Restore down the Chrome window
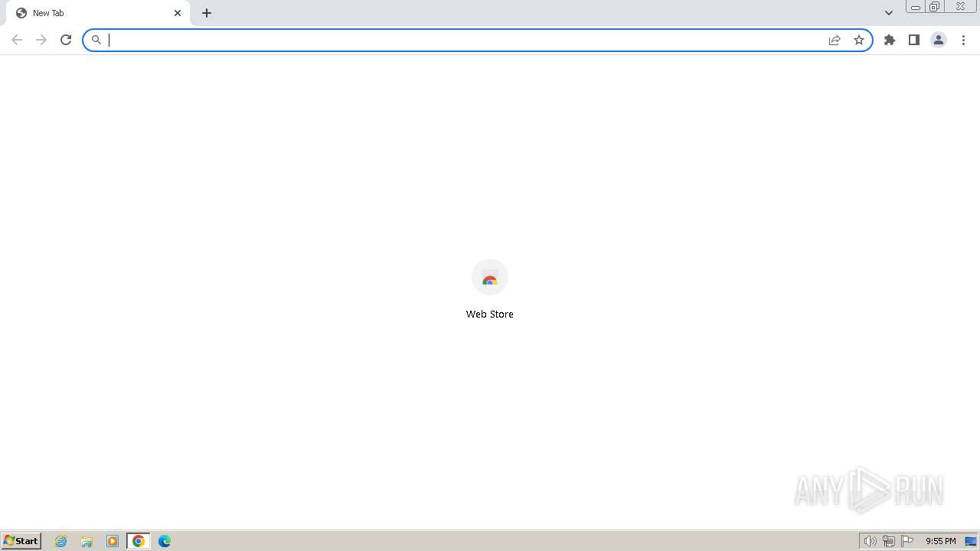This screenshot has height=551, width=980. pyautogui.click(x=935, y=7)
